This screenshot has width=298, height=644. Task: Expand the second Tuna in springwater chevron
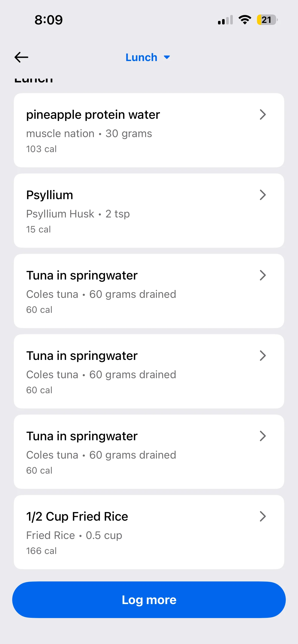pos(263,356)
